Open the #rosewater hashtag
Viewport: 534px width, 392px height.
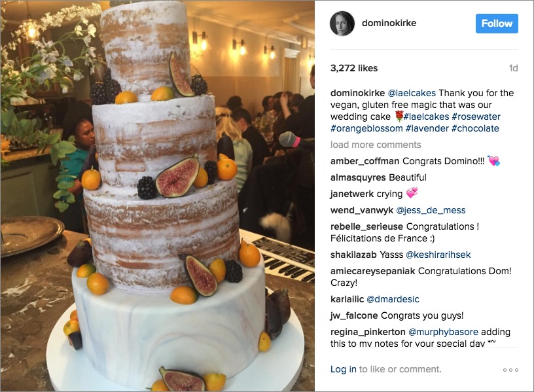(x=476, y=116)
